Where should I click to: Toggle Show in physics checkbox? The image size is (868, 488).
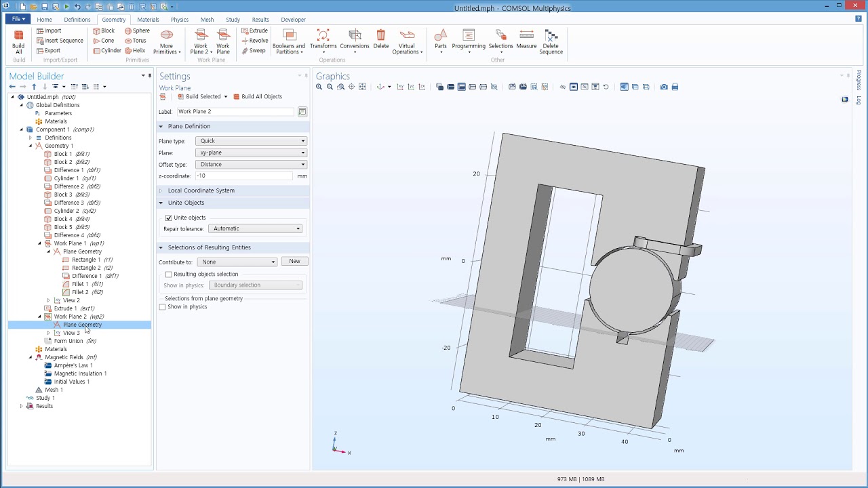162,307
